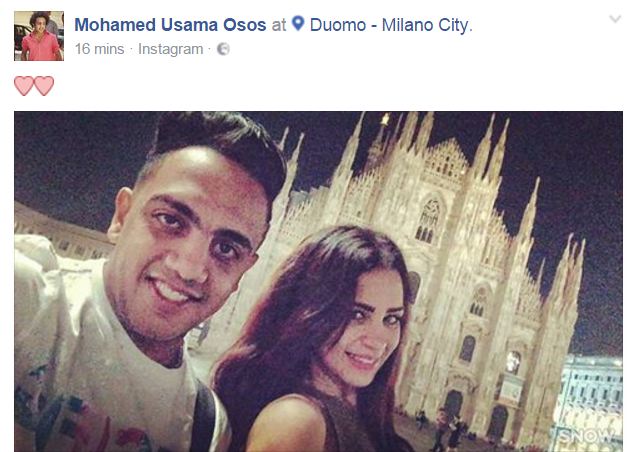Click the first pink heart emoji

(x=24, y=86)
